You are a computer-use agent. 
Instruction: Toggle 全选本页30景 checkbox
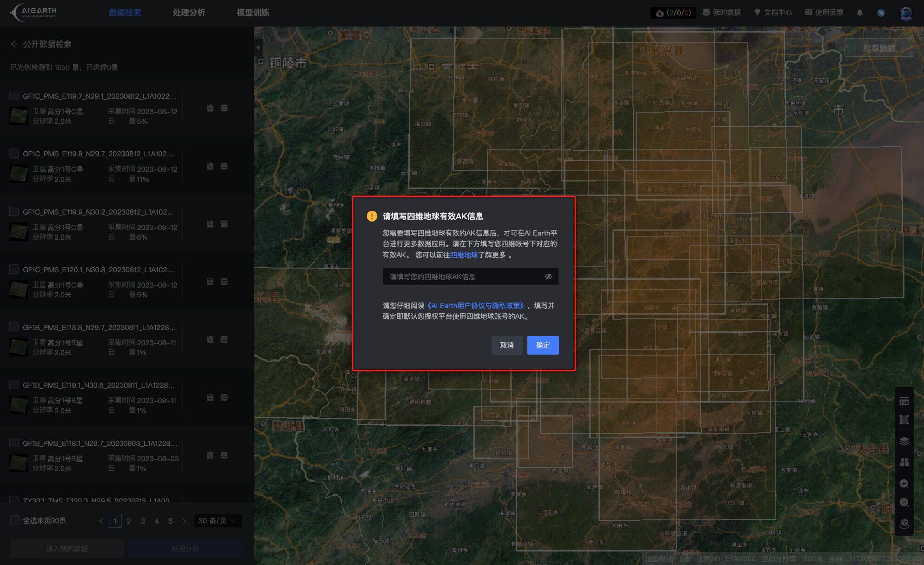[x=14, y=520]
